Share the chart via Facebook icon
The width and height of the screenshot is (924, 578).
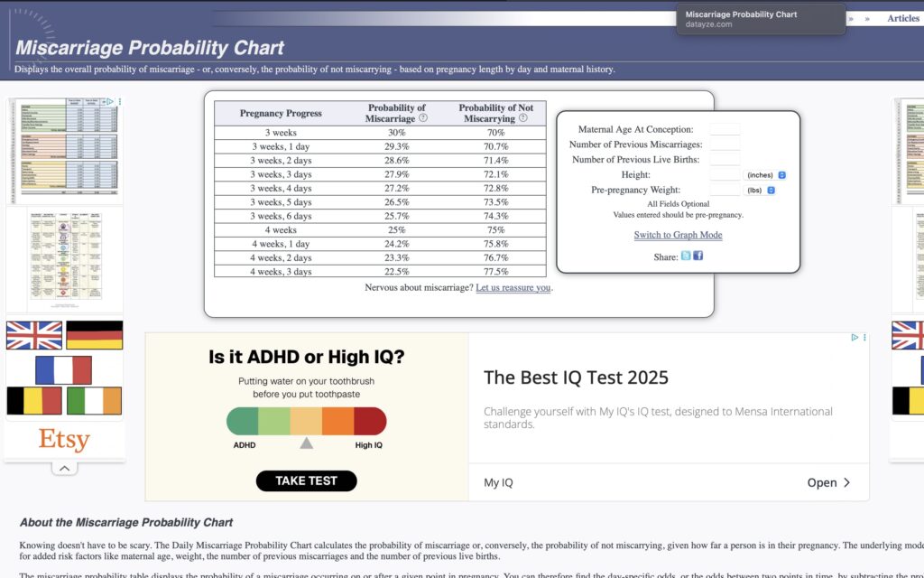coord(698,256)
